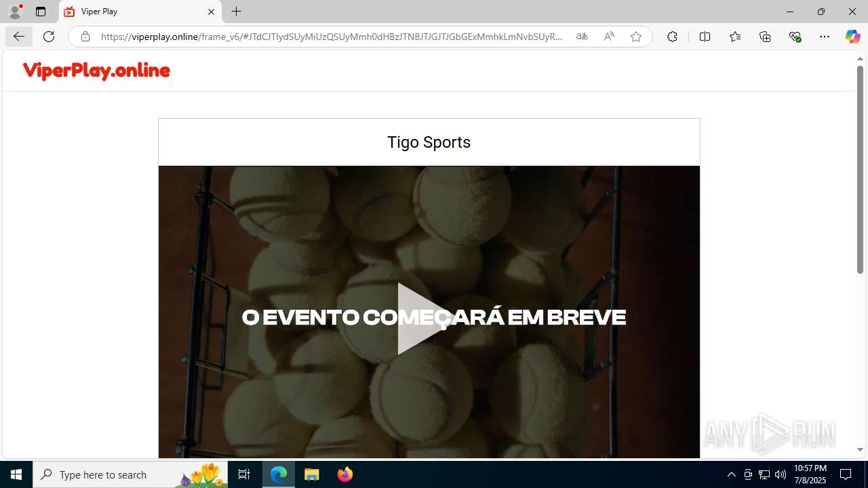The width and height of the screenshot is (868, 488).
Task: Open File Explorer from taskbar
Action: pos(312,474)
